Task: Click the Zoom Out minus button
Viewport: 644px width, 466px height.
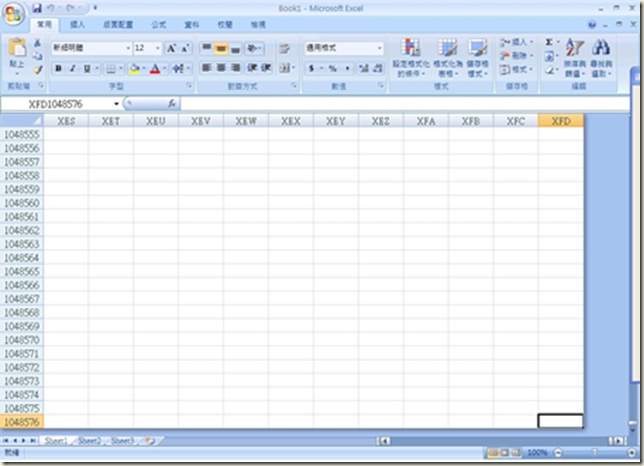Action: coord(558,452)
